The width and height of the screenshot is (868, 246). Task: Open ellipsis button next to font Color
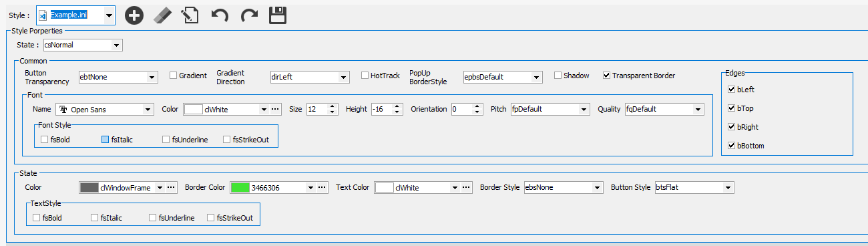[276, 109]
